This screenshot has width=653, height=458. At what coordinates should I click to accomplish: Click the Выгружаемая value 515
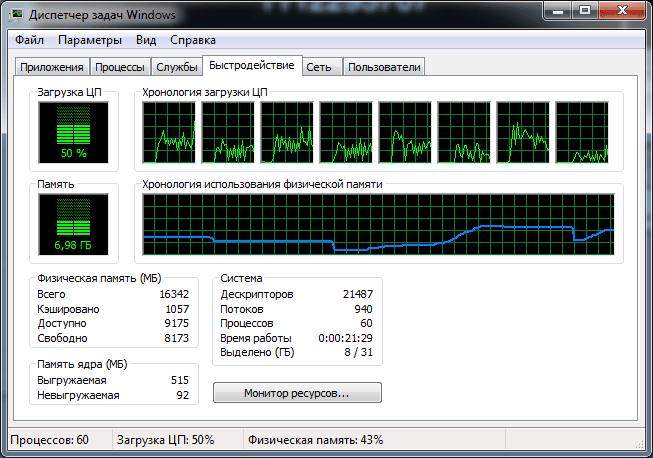(x=180, y=380)
